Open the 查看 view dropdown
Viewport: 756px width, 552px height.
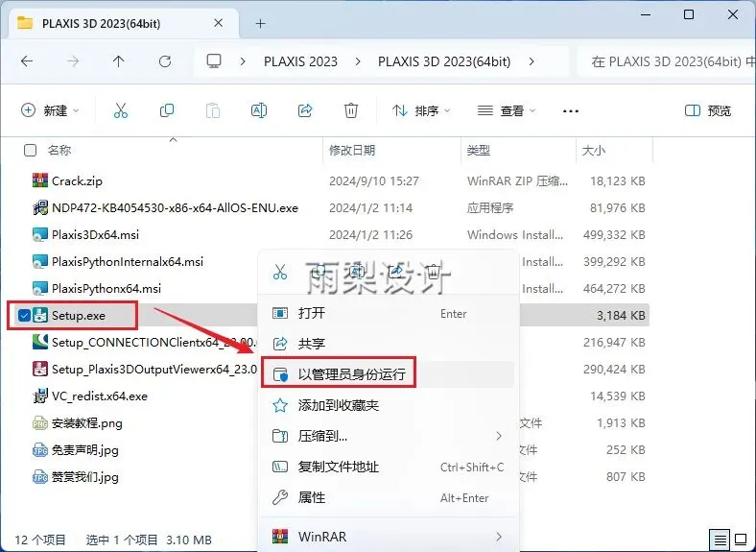coord(507,110)
